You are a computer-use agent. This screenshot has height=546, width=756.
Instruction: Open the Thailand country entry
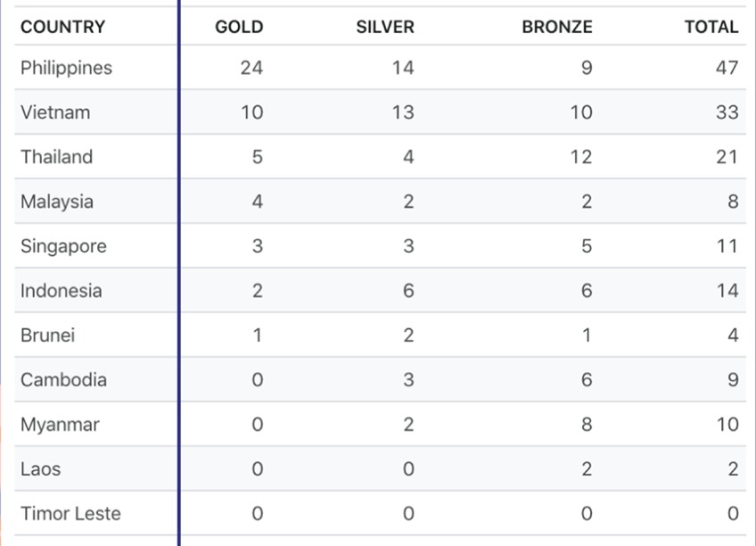pos(57,157)
